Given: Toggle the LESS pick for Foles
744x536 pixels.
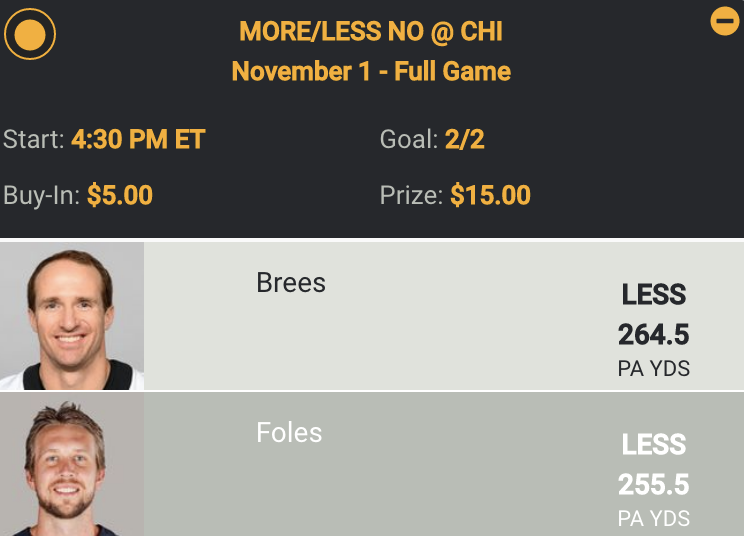Looking at the screenshot, I should click(x=654, y=445).
